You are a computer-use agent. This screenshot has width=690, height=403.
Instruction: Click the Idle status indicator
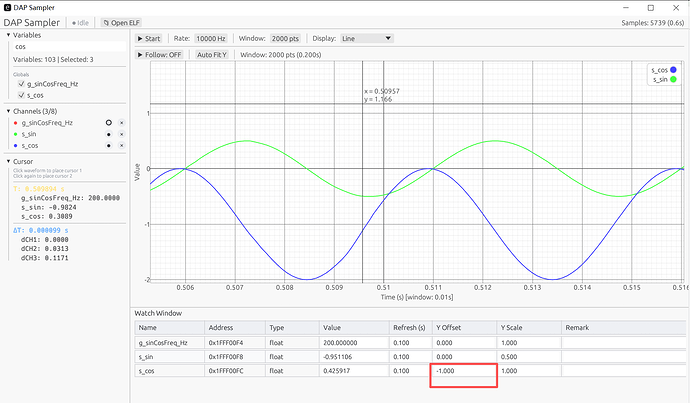click(81, 23)
